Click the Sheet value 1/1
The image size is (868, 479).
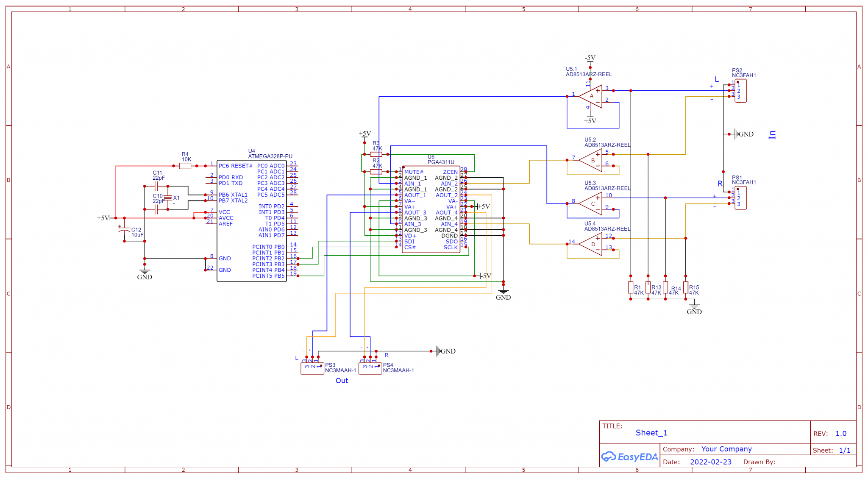[x=845, y=450]
